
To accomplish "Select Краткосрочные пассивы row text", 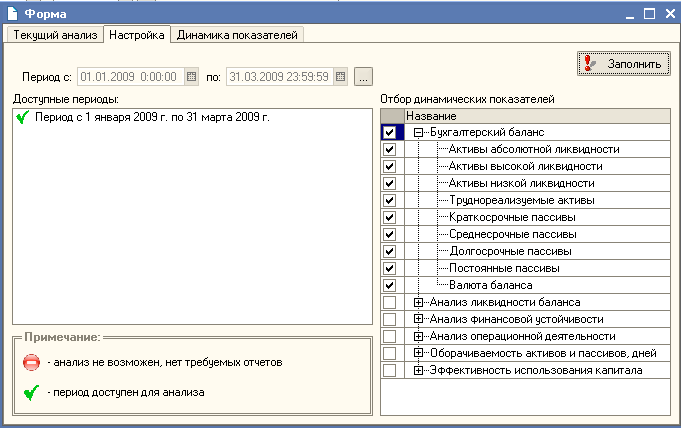I will (512, 217).
